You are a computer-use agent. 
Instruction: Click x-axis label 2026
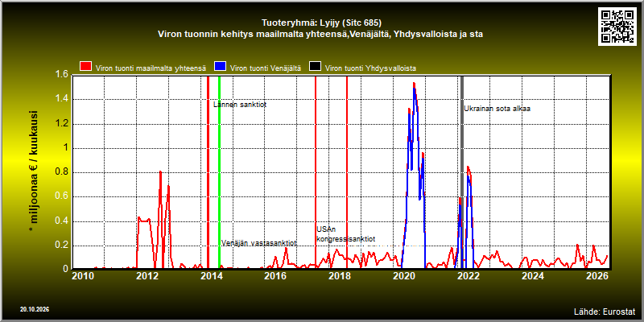pos(598,276)
